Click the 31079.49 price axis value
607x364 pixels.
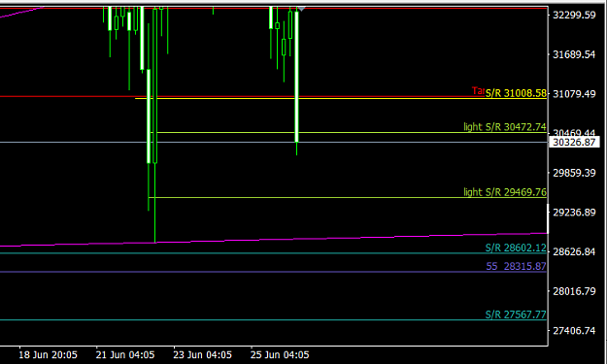[x=574, y=94]
